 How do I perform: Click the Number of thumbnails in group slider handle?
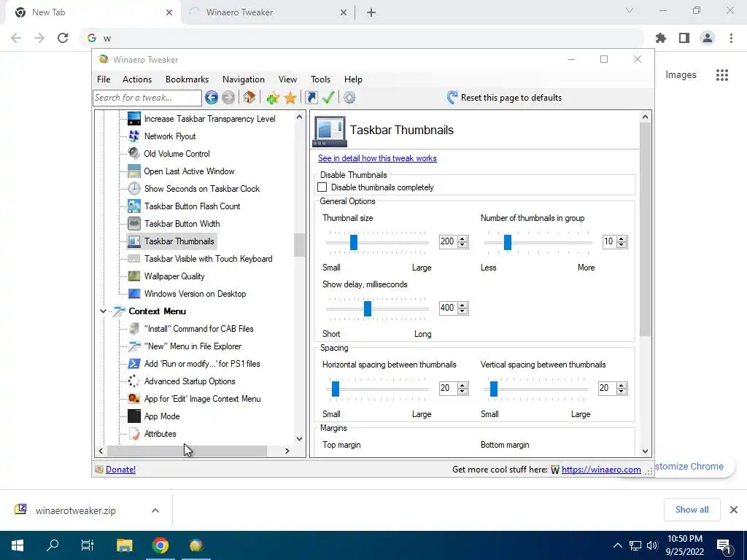click(x=508, y=242)
